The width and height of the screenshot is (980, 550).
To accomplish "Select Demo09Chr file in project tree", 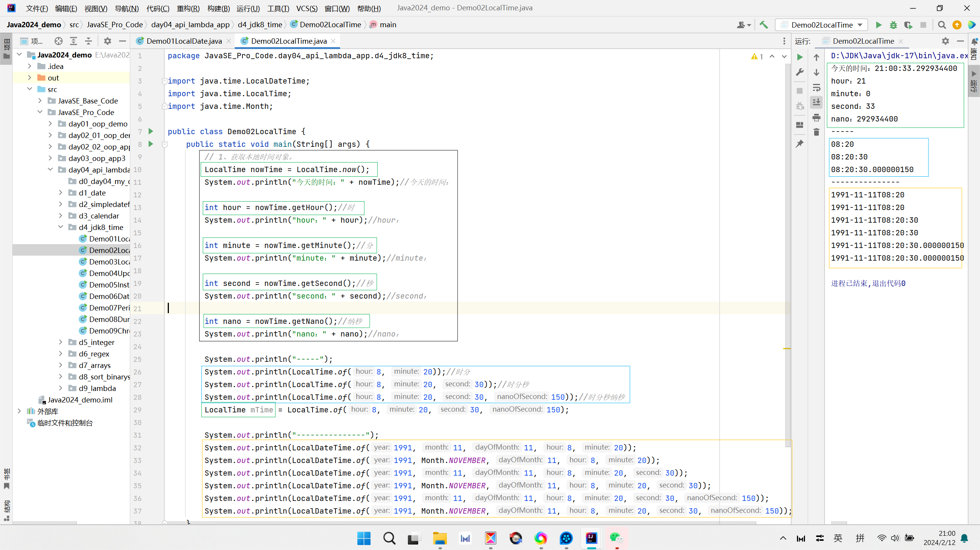I will click(109, 330).
